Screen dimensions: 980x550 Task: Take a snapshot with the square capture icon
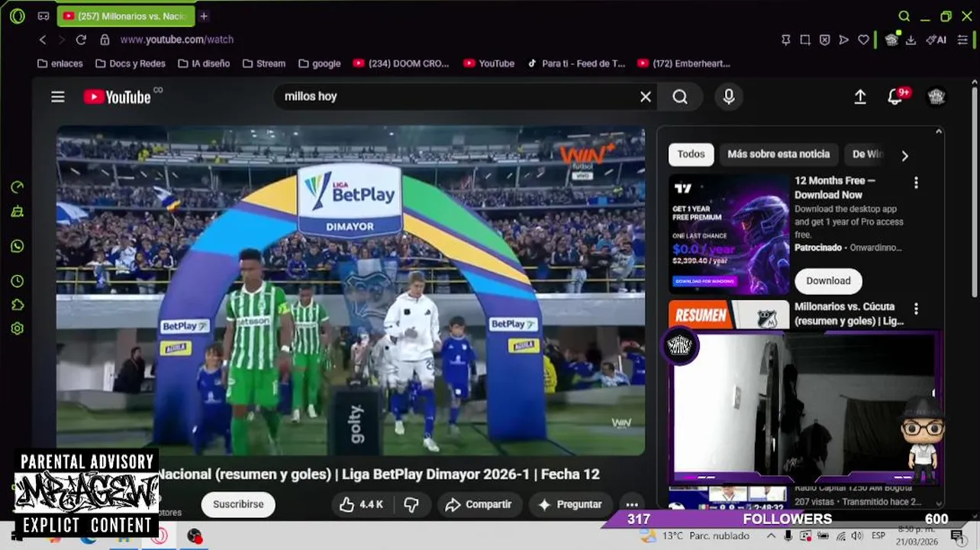pos(805,40)
